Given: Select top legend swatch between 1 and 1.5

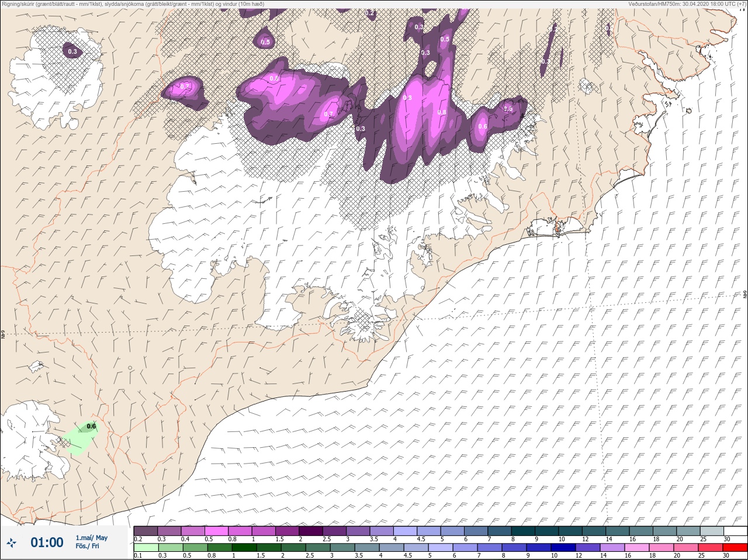Looking at the screenshot, I should tap(264, 531).
